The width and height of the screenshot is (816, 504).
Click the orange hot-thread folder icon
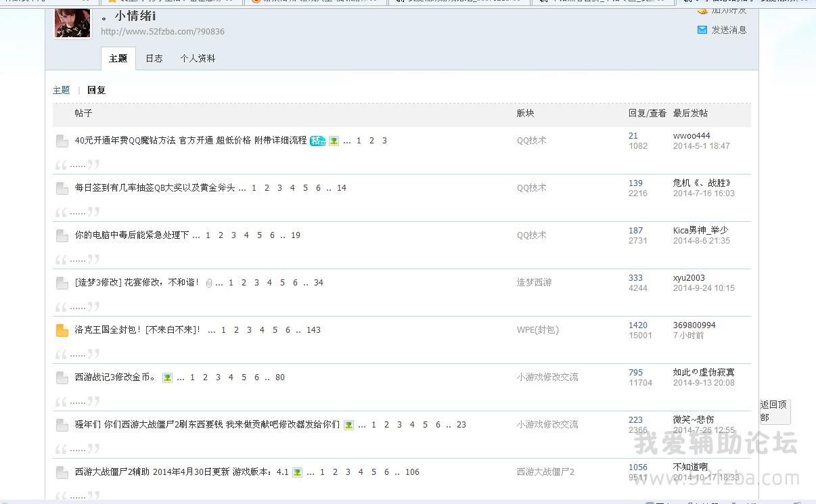[x=62, y=330]
